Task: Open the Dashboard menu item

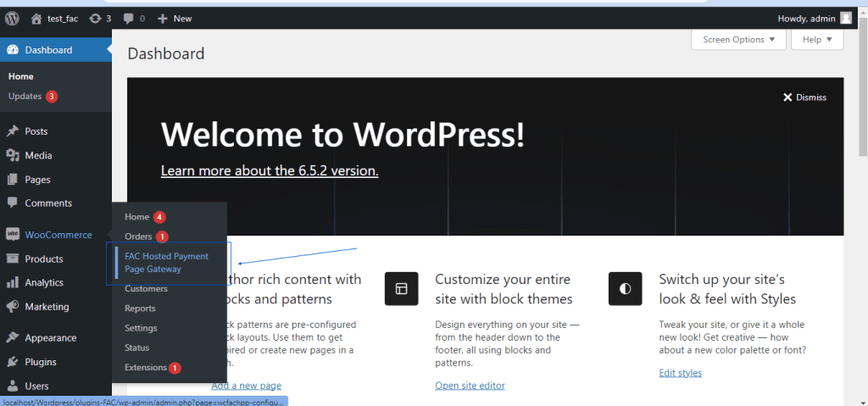Action: [56, 50]
